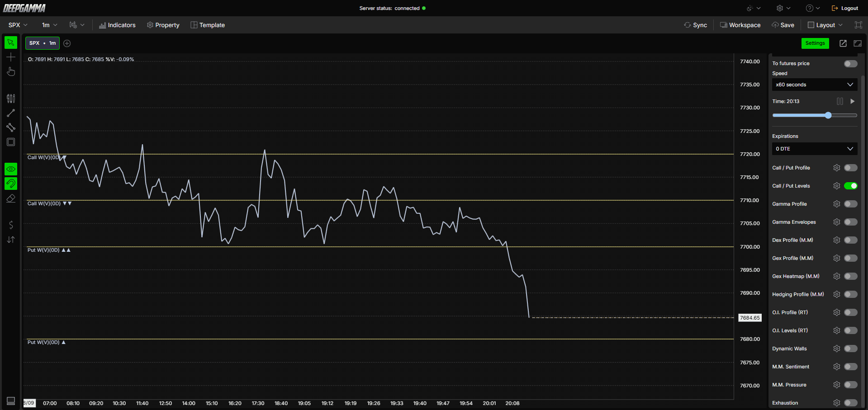Open the Template menu

208,25
